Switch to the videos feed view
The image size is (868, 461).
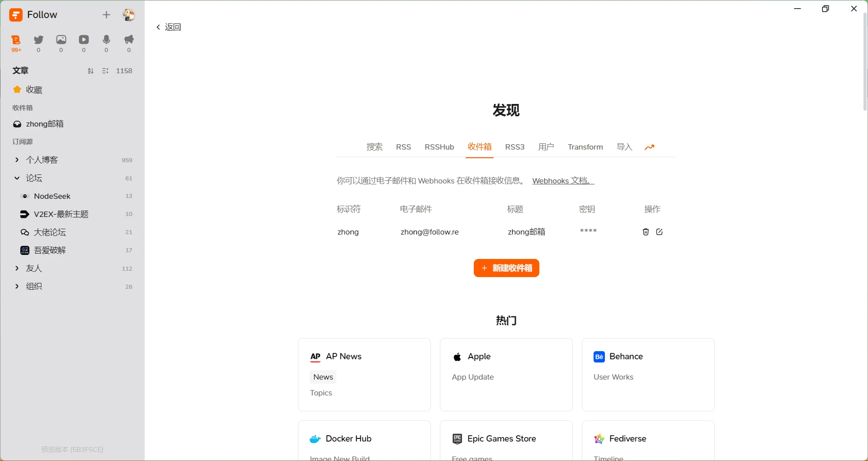84,40
